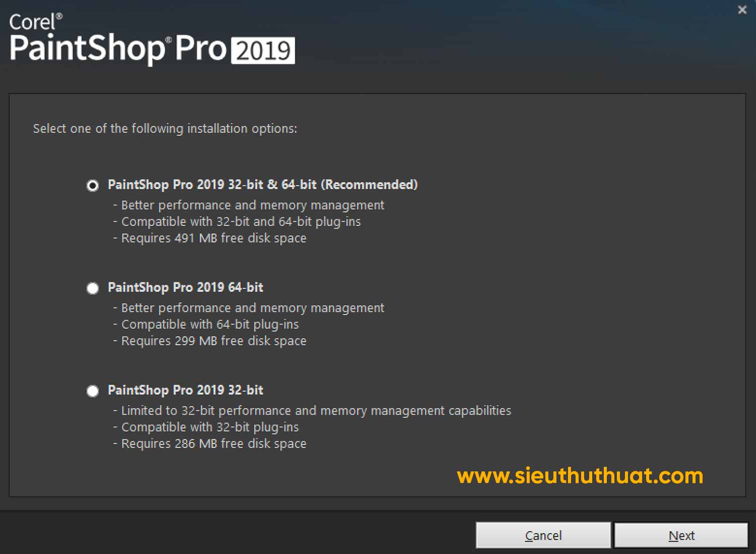Click the 2019 badge in the logo
This screenshot has height=554, width=756.
[263, 51]
